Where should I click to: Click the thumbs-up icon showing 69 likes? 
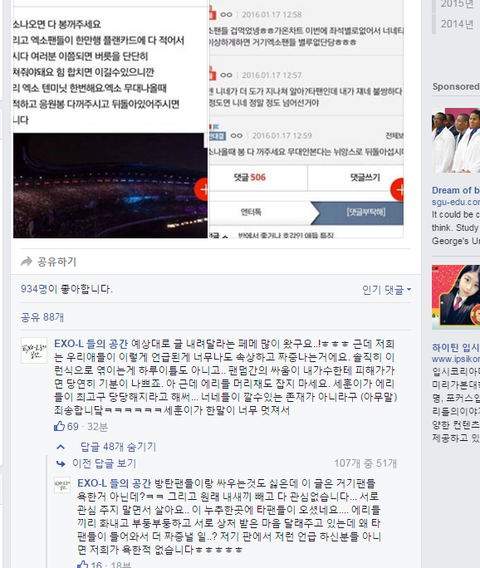pos(59,426)
